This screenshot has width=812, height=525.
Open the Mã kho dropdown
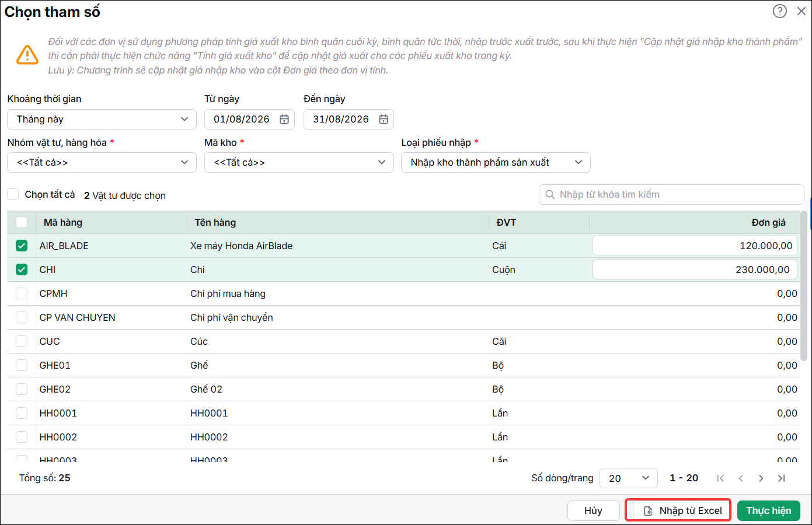(299, 162)
